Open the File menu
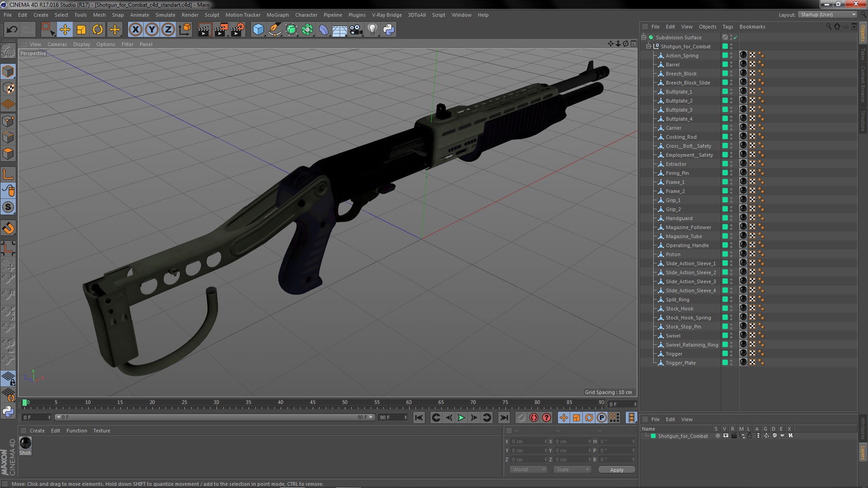The height and width of the screenshot is (488, 868). pyautogui.click(x=8, y=15)
